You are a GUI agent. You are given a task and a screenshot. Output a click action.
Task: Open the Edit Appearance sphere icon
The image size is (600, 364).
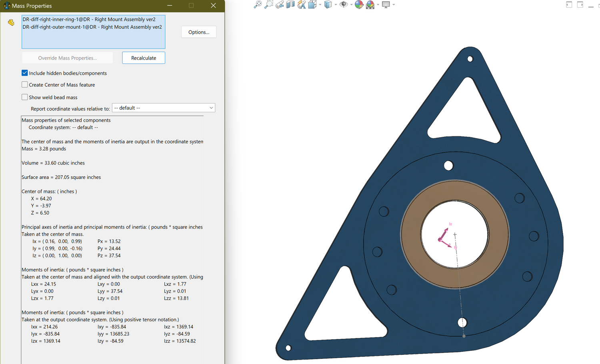358,5
